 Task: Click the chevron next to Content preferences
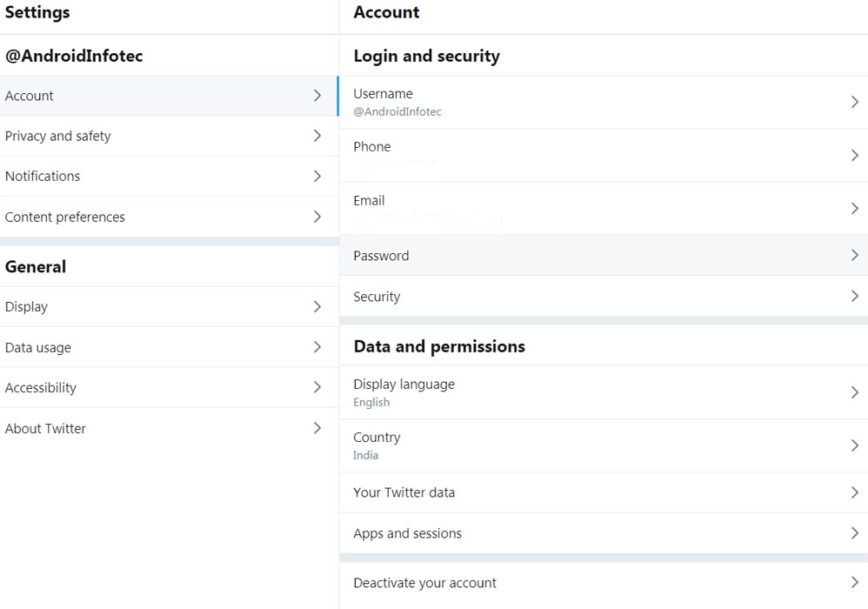click(x=317, y=217)
